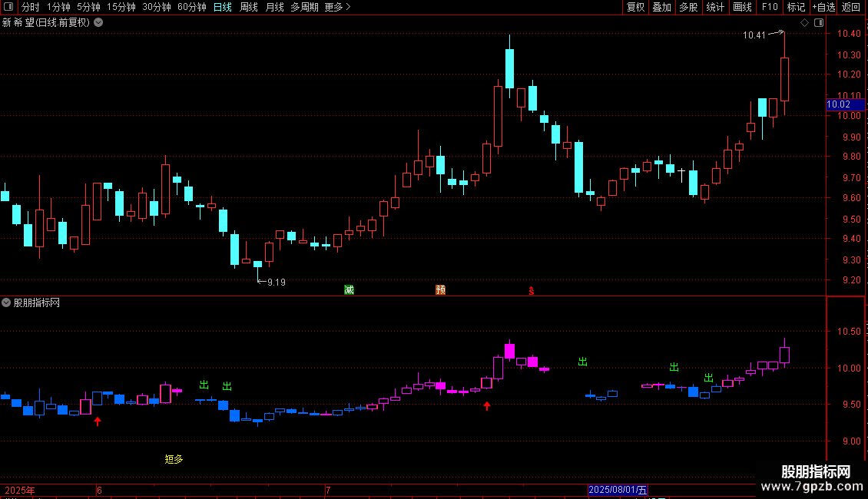Click the 复权 adjustment button
Image resolution: width=868 pixels, height=499 pixels.
point(635,7)
